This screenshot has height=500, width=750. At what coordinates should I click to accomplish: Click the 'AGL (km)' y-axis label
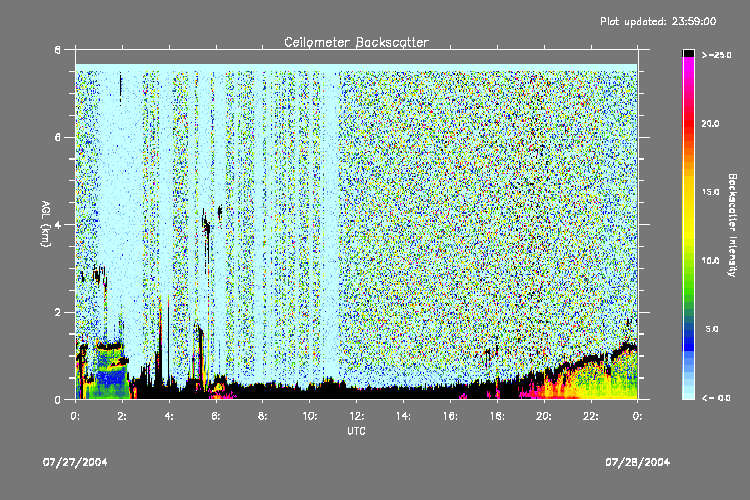click(45, 224)
